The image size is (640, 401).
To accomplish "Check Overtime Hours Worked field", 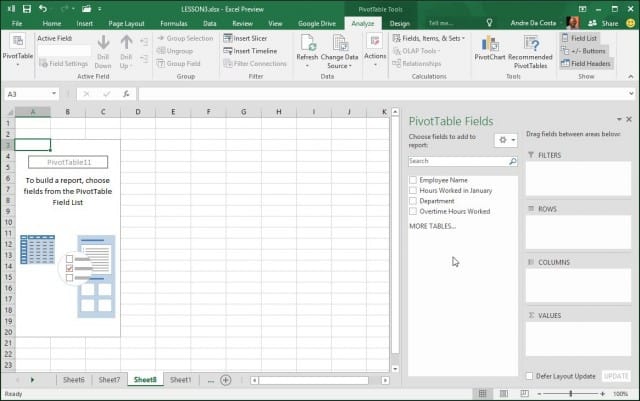I will (413, 212).
